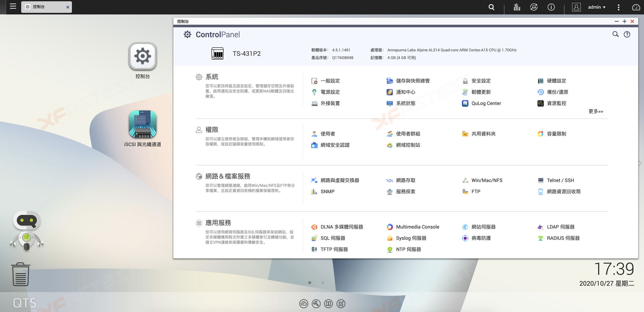Open QuLog Center
The image size is (644, 312).
click(481, 103)
